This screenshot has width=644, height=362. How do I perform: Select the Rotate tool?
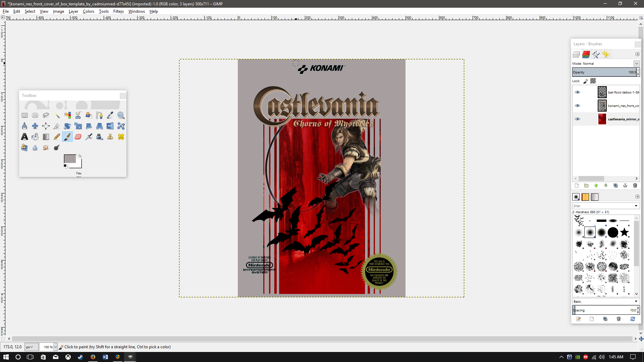click(x=67, y=126)
